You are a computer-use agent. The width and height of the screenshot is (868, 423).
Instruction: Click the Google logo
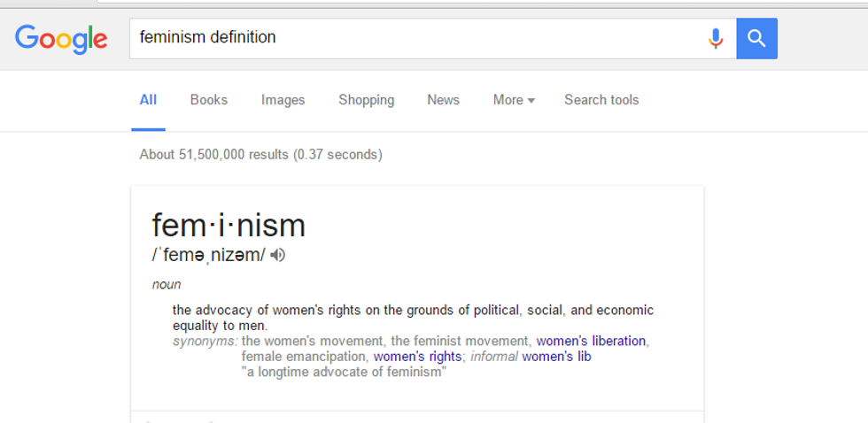coord(61,38)
